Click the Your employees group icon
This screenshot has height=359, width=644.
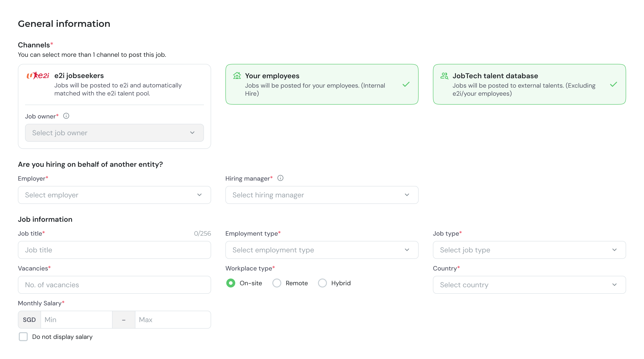(237, 76)
